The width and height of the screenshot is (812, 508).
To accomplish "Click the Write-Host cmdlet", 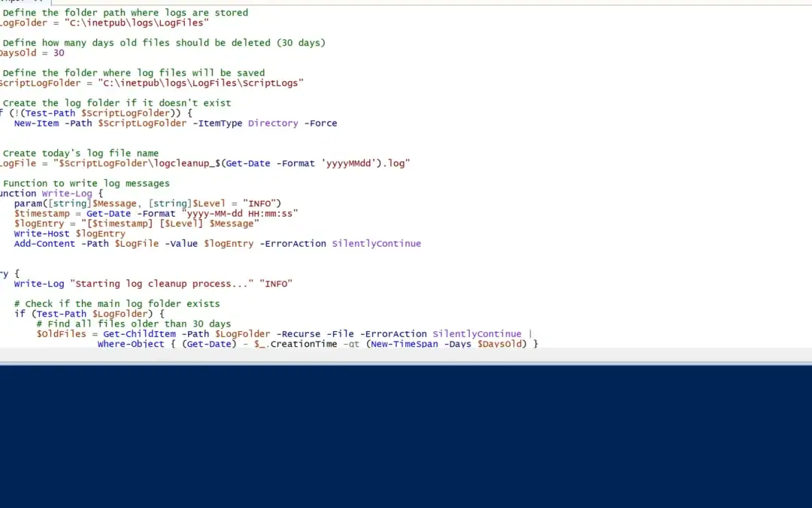I will pyautogui.click(x=42, y=233).
